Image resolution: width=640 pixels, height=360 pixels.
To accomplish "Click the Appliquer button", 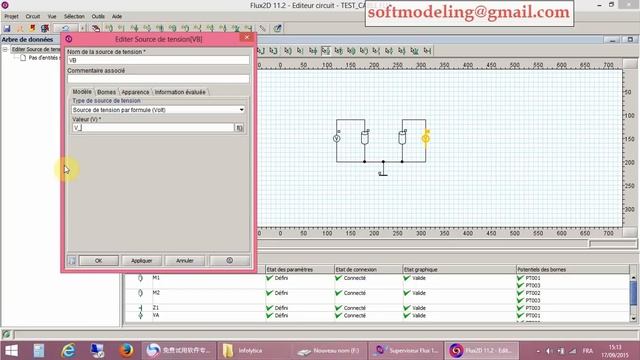I will pos(142,260).
